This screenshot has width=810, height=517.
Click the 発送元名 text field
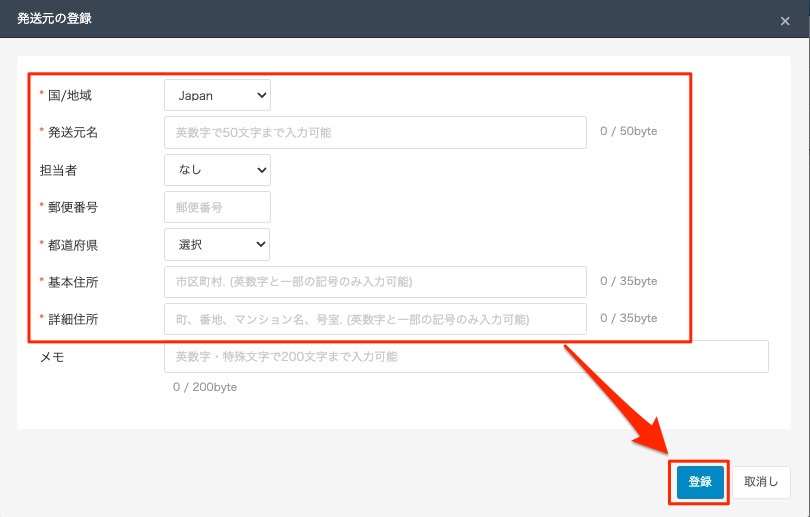pos(375,132)
